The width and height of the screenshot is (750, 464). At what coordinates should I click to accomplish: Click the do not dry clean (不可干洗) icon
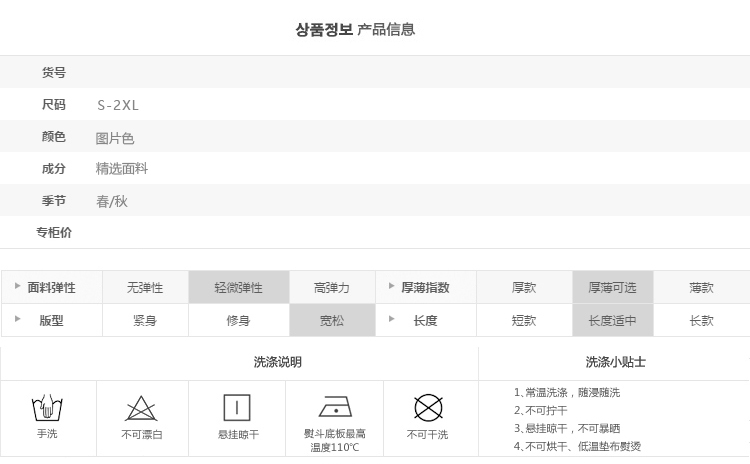(x=428, y=408)
